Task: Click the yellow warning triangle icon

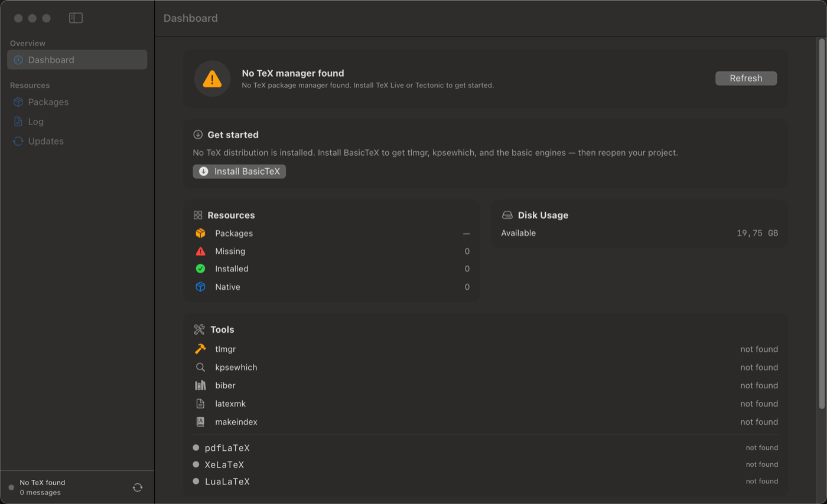Action: pos(212,78)
